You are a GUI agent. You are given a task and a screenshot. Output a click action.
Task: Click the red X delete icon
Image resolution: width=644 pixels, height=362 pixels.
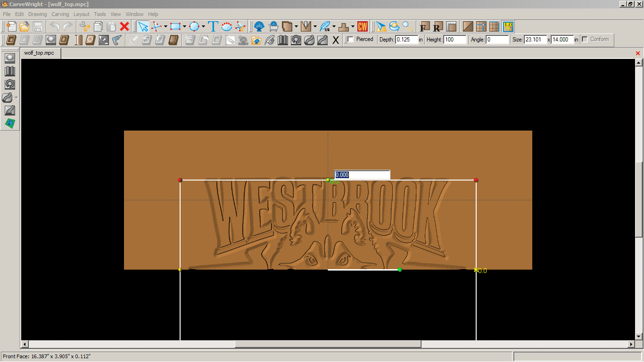click(124, 26)
